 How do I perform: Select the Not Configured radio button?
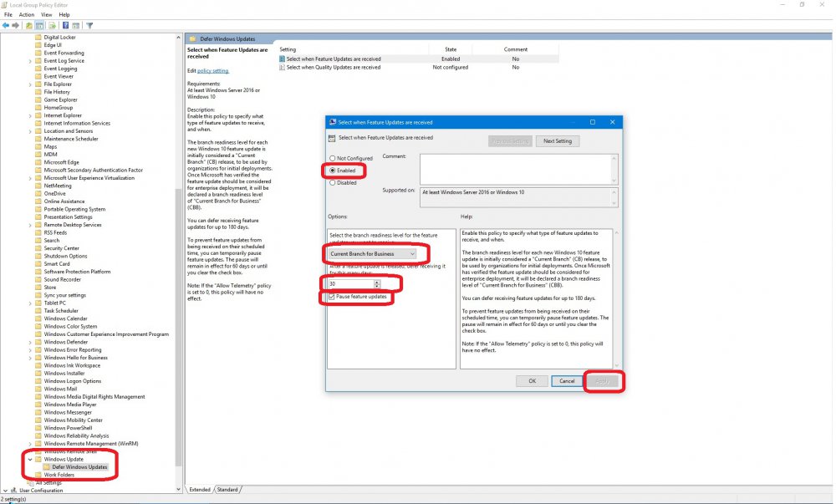coord(333,158)
